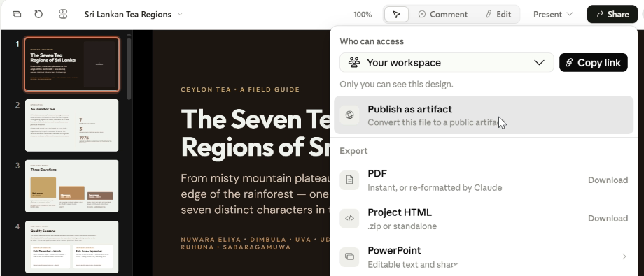Click the globe icon beside Publish as artifact

349,115
